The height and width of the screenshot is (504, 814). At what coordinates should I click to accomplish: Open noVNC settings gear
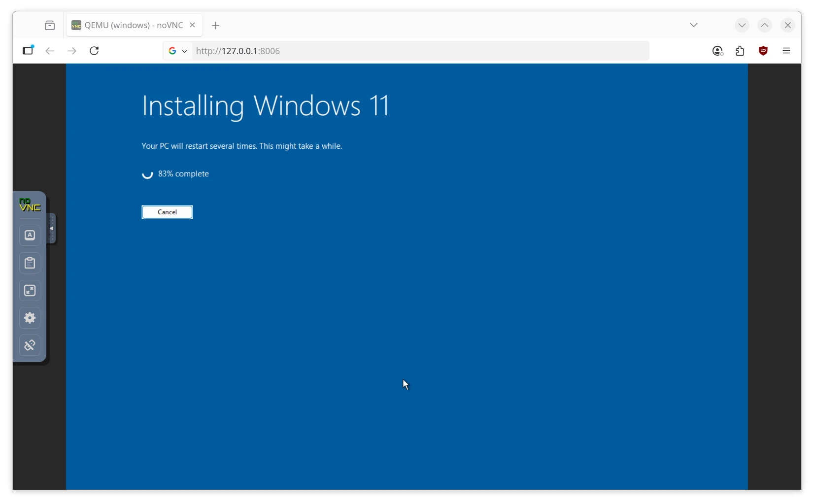30,318
